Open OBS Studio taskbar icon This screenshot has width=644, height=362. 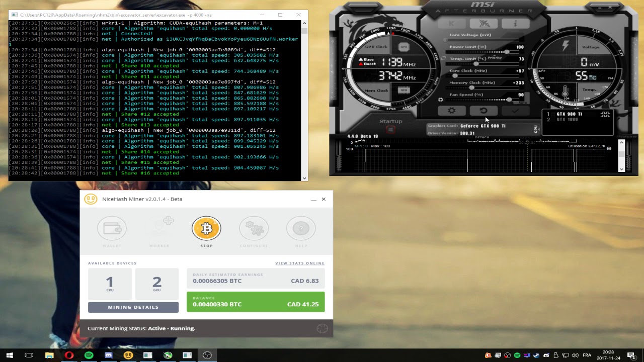(207, 355)
